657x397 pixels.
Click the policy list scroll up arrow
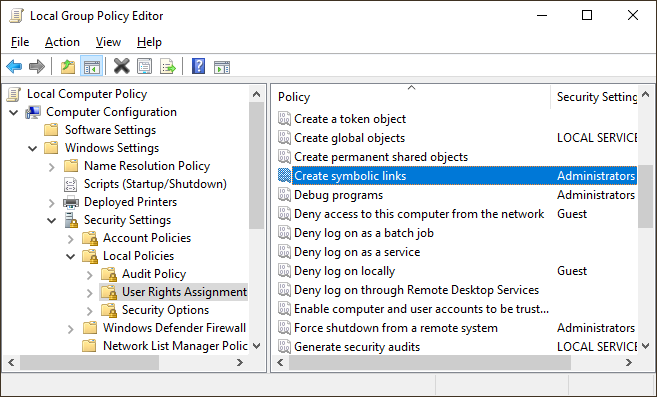pyautogui.click(x=645, y=94)
